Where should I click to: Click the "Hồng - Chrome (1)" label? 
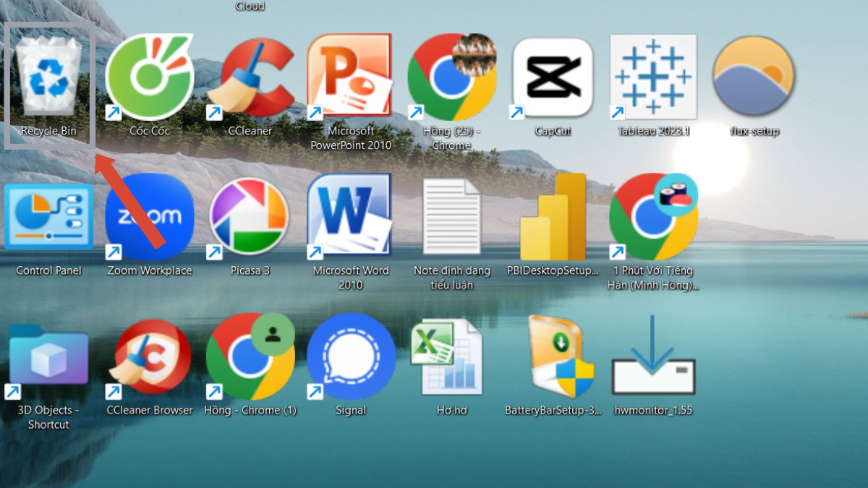click(x=250, y=410)
